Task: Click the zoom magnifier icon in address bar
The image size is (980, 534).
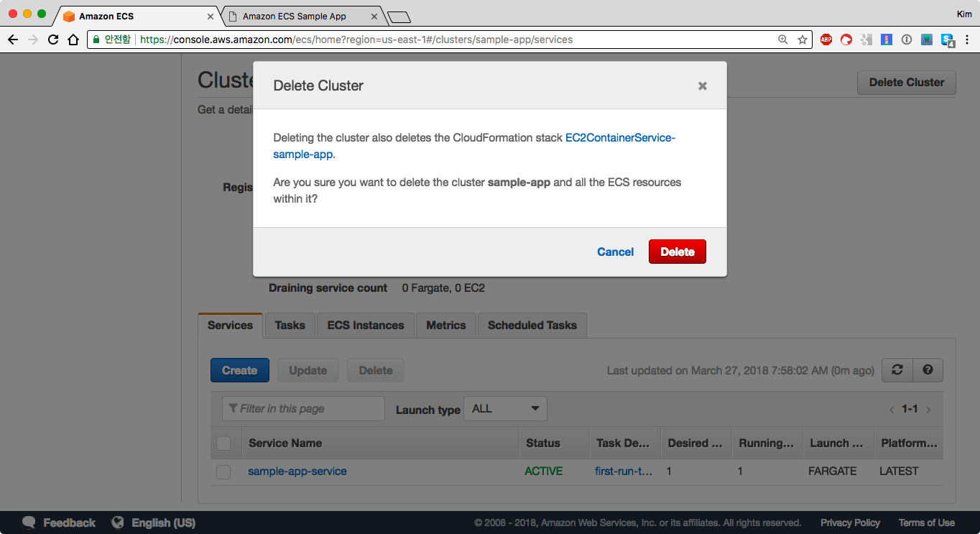Action: tap(783, 40)
